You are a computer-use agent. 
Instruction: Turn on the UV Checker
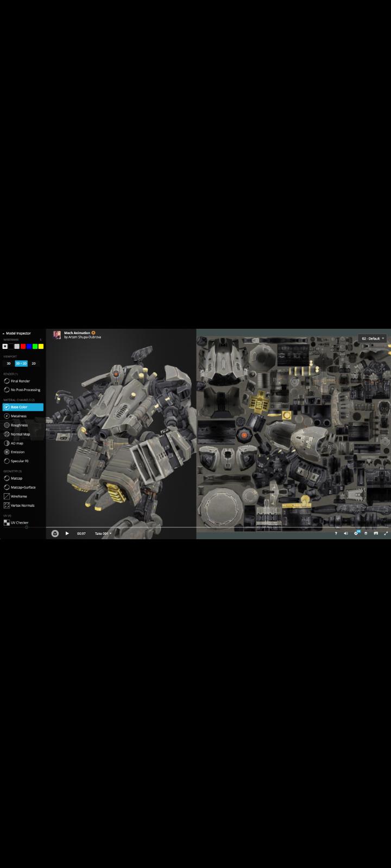[x=19, y=523]
